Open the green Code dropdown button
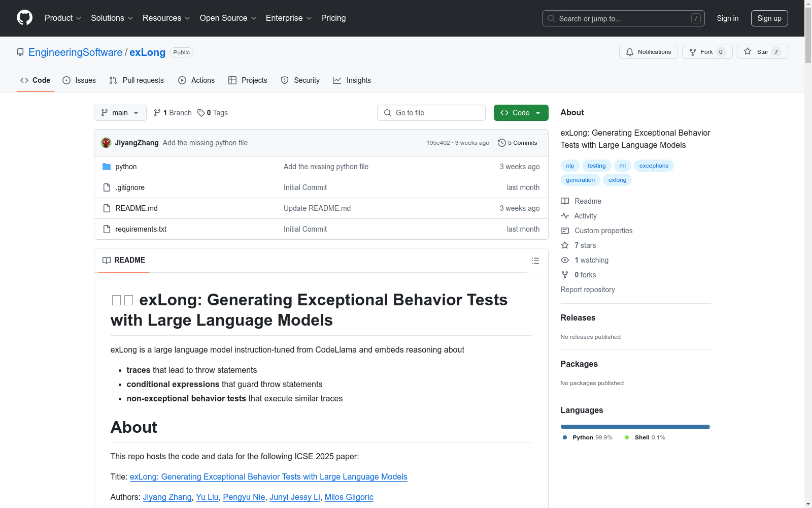This screenshot has height=508, width=812. (x=521, y=113)
